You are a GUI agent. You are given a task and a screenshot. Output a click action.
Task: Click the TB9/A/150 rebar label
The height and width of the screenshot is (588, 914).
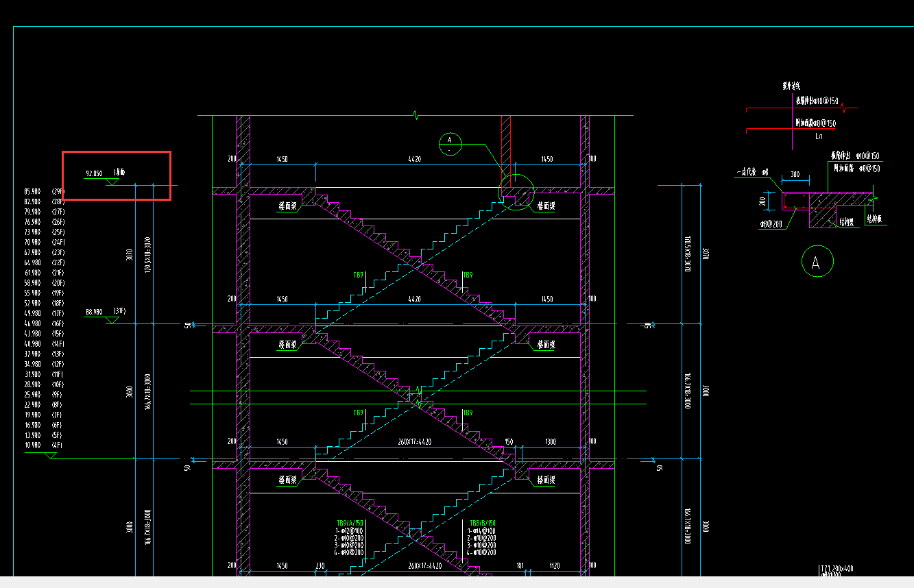(x=350, y=523)
